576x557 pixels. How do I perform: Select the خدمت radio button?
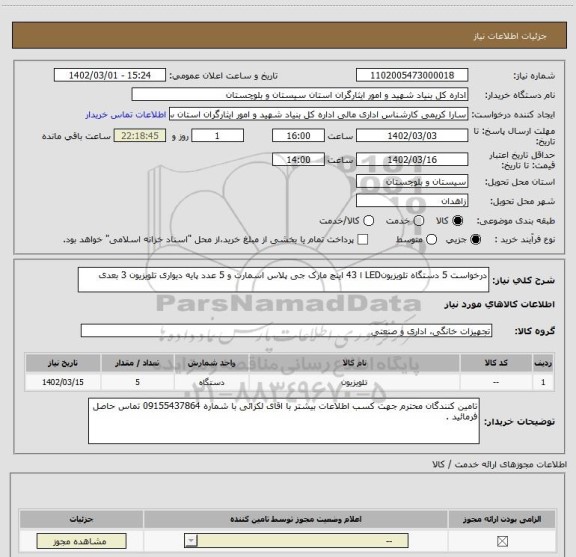pyautogui.click(x=419, y=221)
